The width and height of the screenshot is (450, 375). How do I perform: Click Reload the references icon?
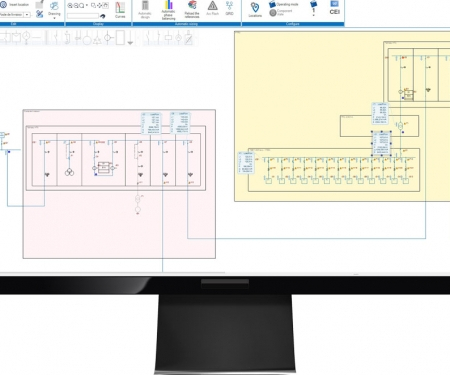tap(192, 9)
